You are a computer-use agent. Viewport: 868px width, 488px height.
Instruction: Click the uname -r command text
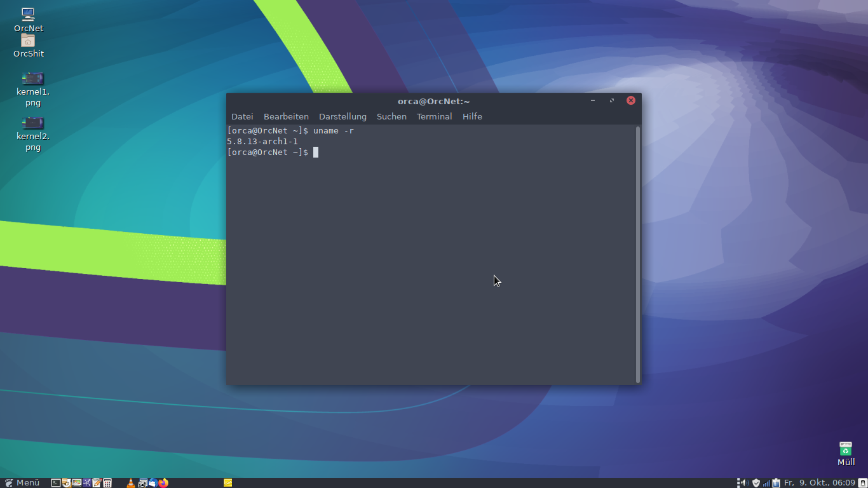click(334, 130)
